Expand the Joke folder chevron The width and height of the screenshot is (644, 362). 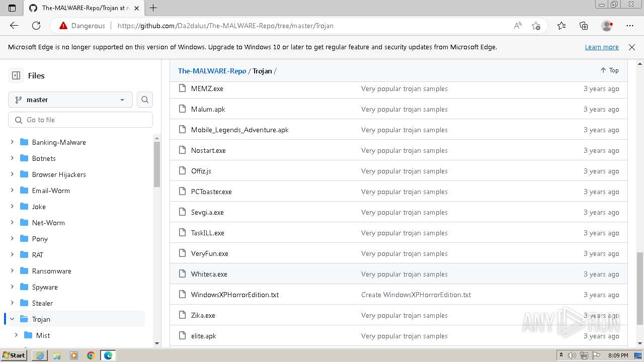pos(12,207)
